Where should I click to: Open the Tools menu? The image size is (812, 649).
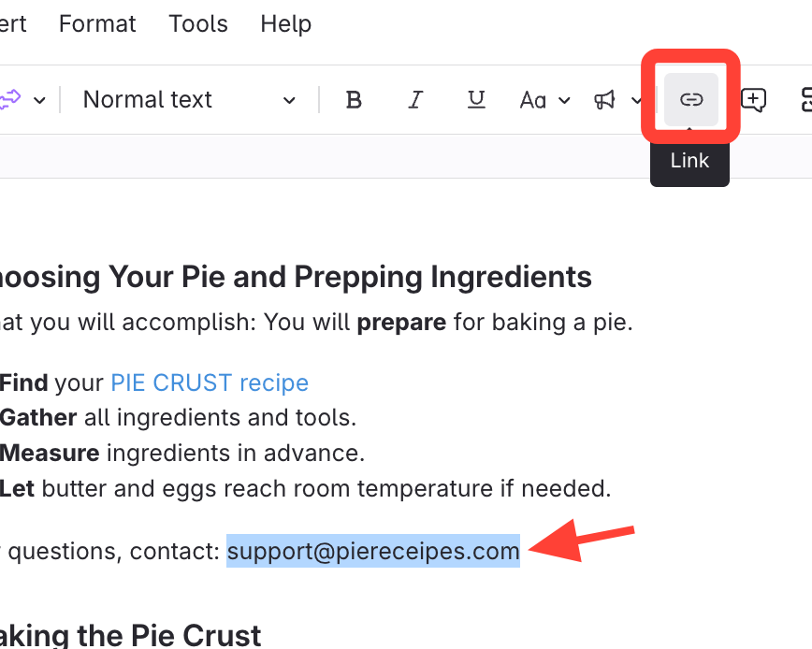(198, 23)
